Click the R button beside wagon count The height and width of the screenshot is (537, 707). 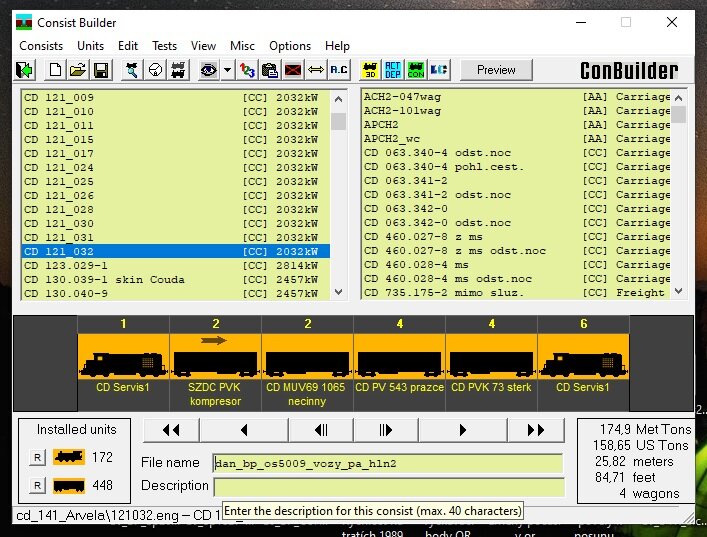click(37, 486)
